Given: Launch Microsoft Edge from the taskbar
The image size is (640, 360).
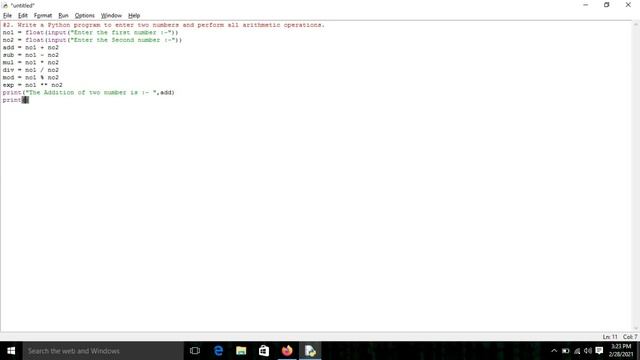Looking at the screenshot, I should click(218, 351).
